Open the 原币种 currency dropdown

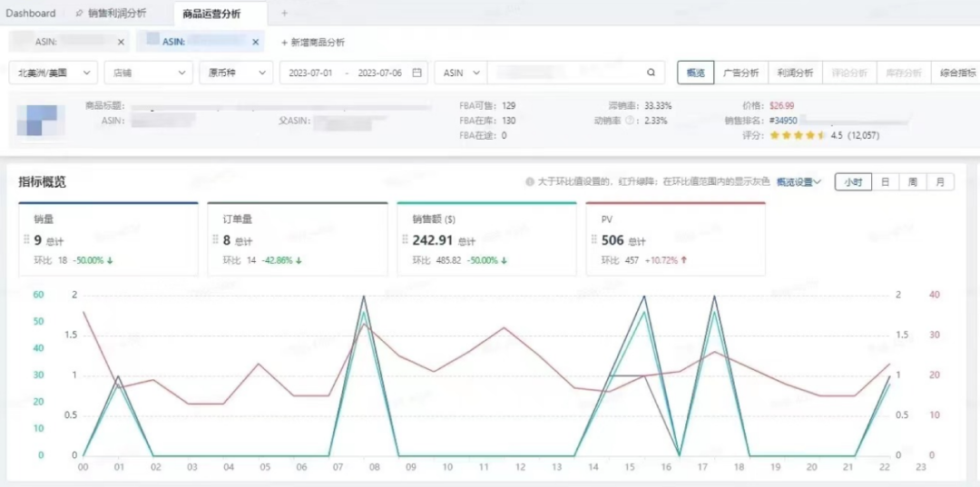(x=236, y=73)
